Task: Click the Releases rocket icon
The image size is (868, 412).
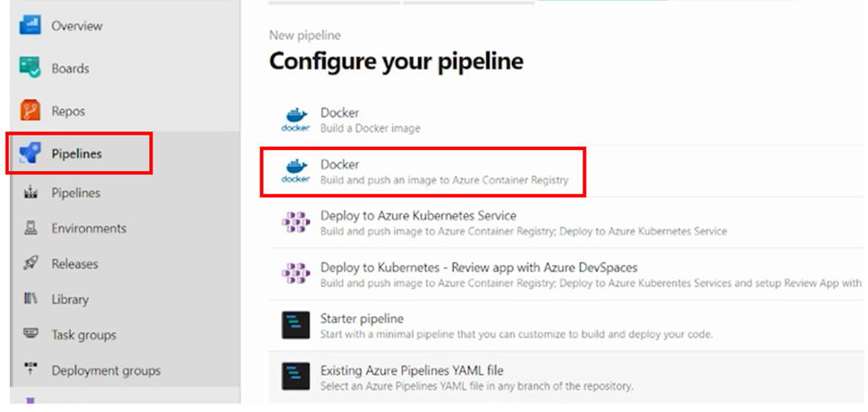Action: [x=30, y=264]
